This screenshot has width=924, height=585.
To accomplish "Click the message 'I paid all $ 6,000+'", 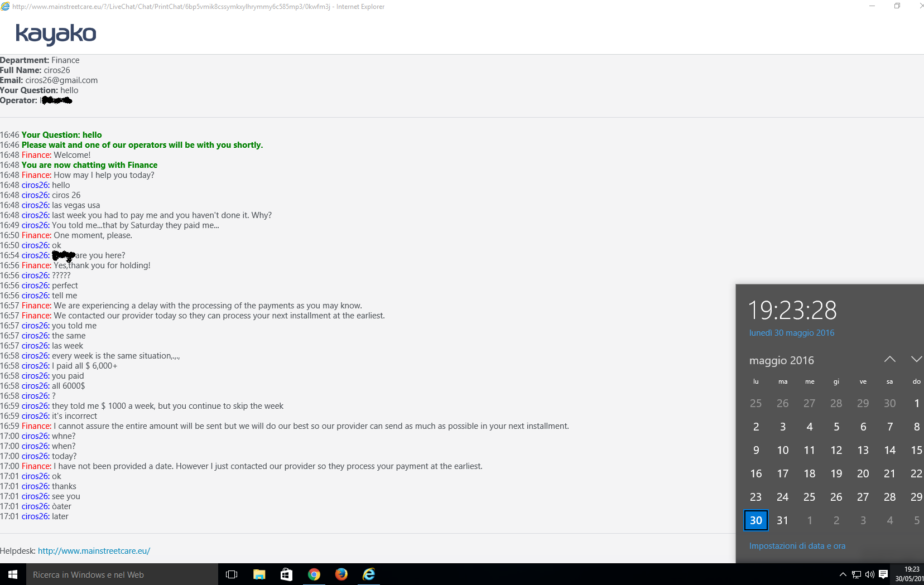I will (85, 366).
